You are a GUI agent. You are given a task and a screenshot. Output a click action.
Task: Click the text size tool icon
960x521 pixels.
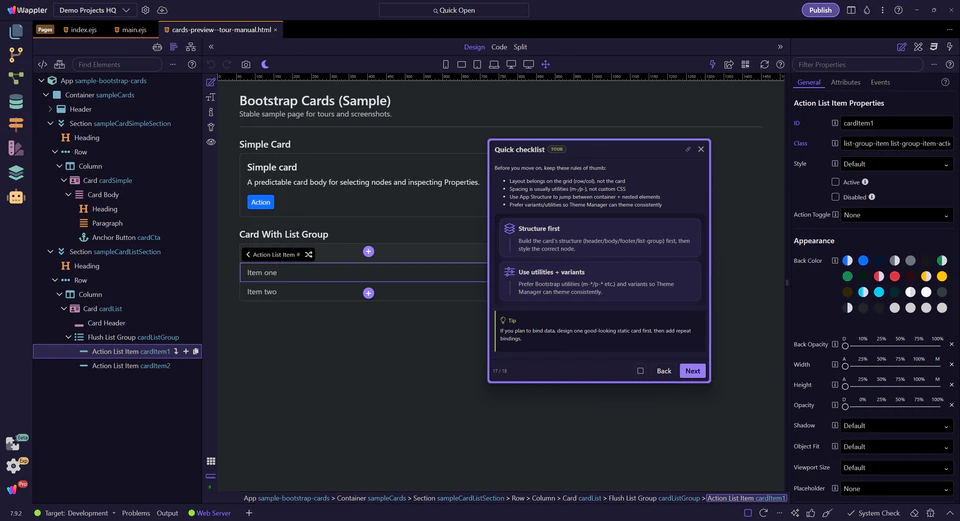pos(211,97)
